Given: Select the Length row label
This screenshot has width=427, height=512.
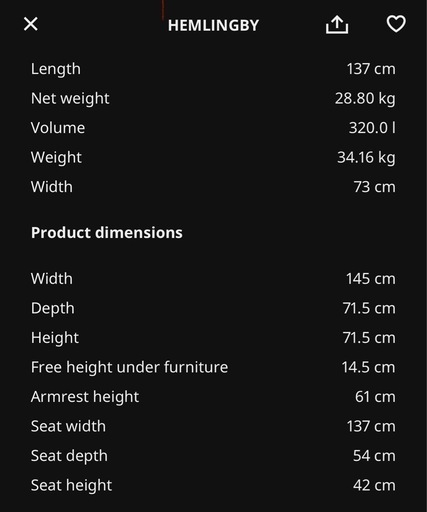Looking at the screenshot, I should (x=56, y=69).
